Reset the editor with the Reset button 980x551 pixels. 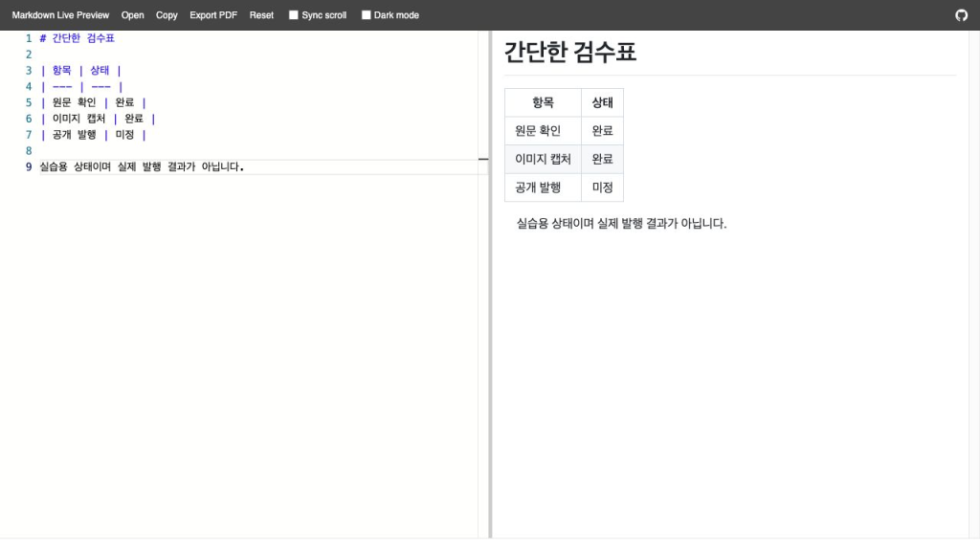point(261,15)
